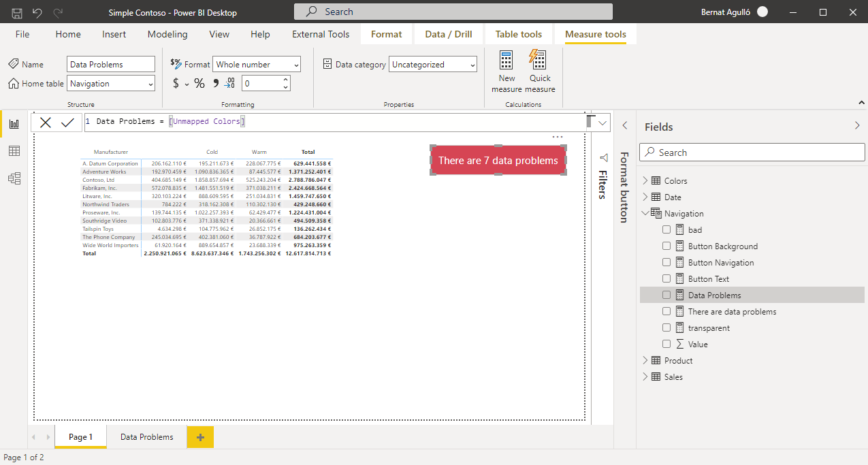
Task: Add a new page with plus button
Action: pos(200,437)
